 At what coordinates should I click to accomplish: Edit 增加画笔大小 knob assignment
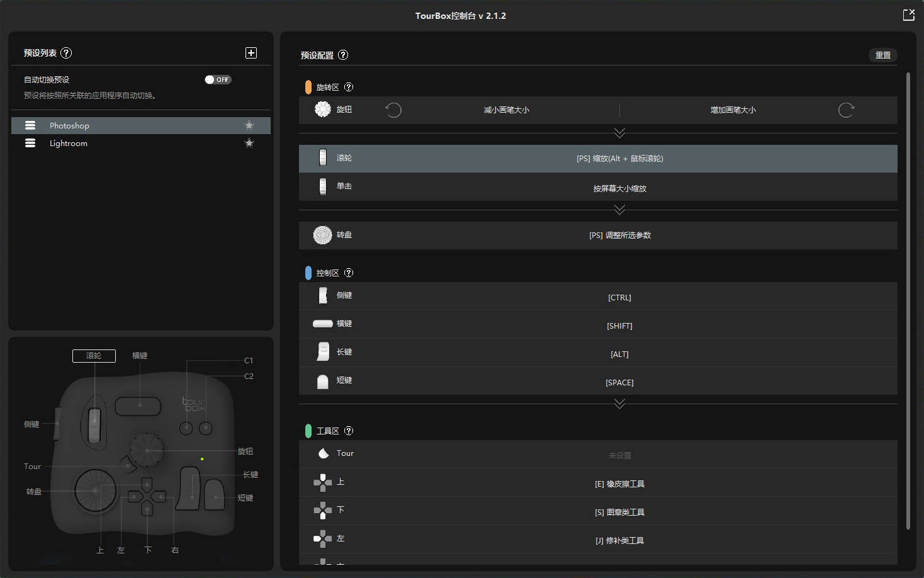733,110
